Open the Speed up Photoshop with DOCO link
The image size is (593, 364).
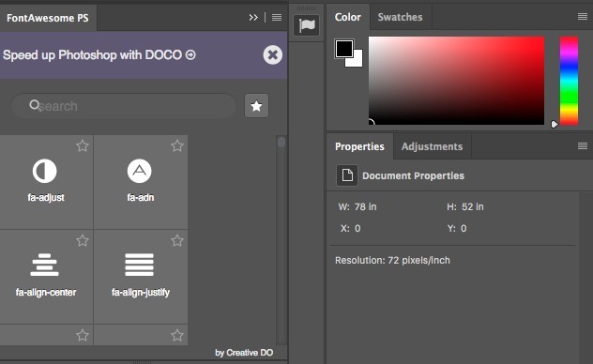tap(99, 55)
